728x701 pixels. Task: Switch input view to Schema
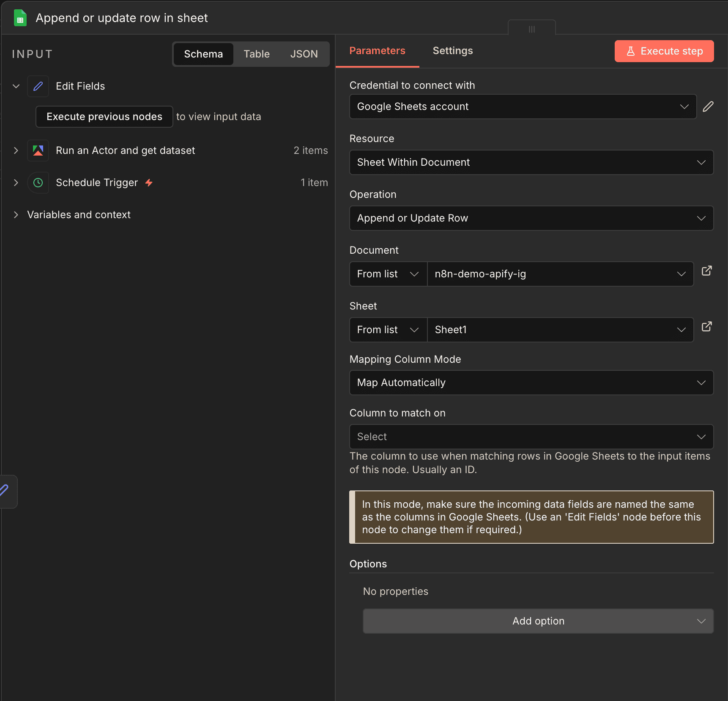[x=203, y=54]
